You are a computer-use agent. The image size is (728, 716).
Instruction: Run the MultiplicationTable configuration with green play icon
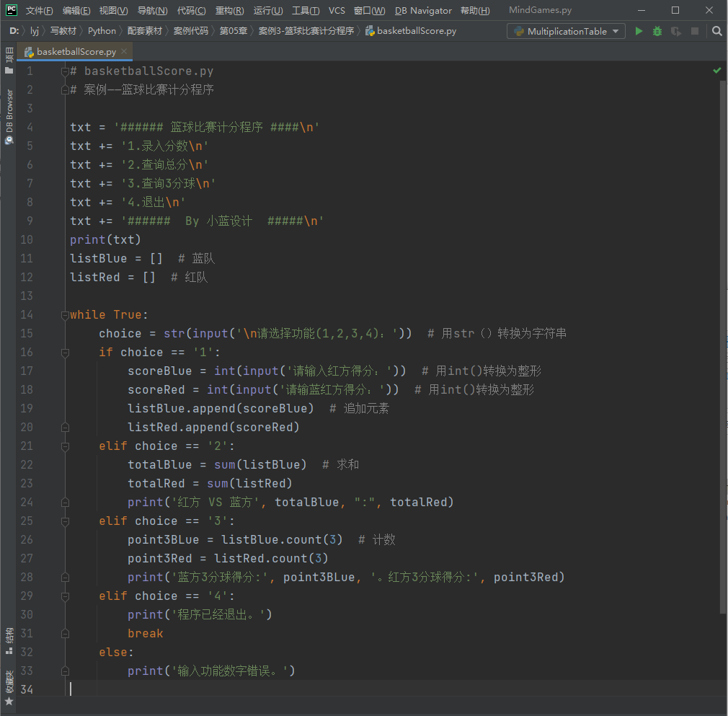click(x=639, y=31)
